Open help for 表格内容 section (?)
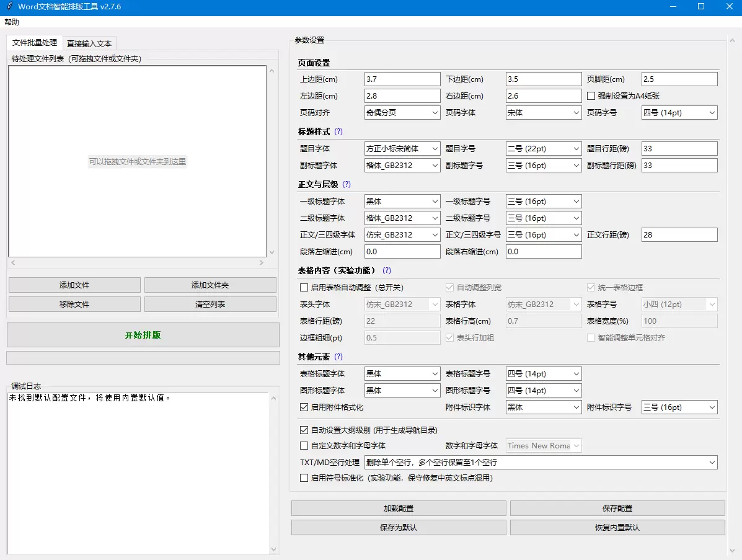Image resolution: width=742 pixels, height=560 pixels. coord(387,270)
